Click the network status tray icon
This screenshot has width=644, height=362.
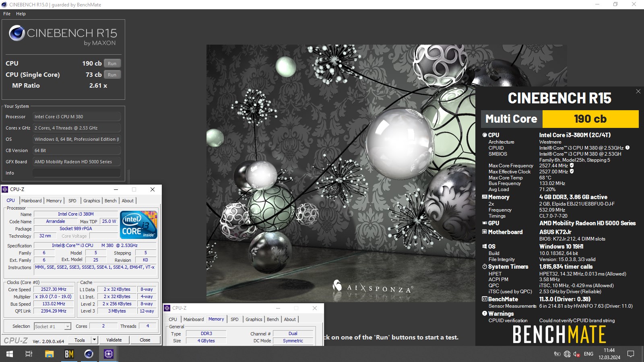pyautogui.click(x=567, y=354)
